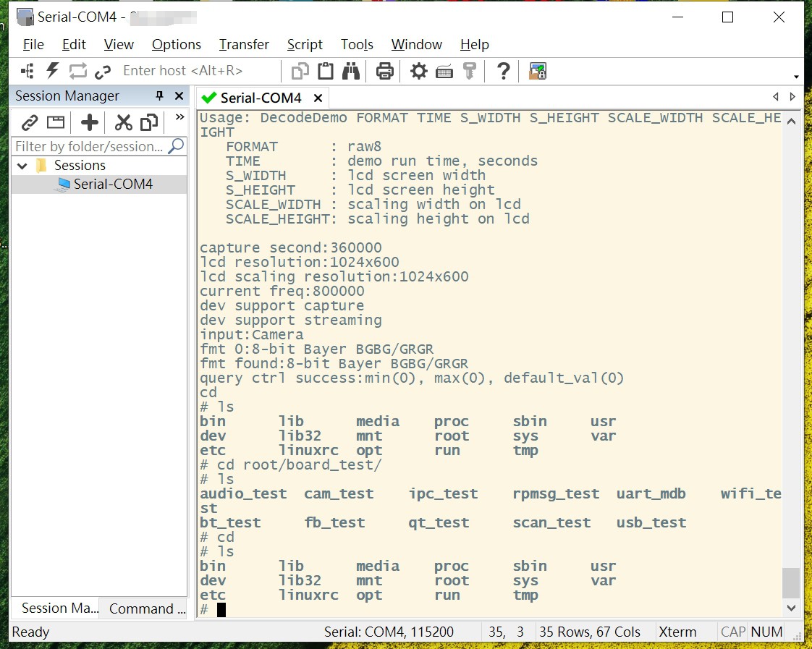Open the main toolbar options dropdown arrow
This screenshot has width=812, height=649.
[796, 77]
